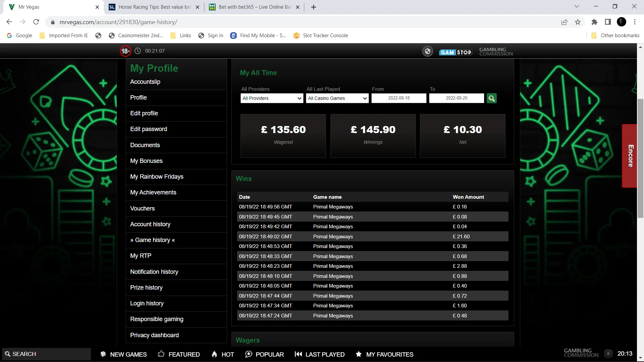Expand the All Providers dropdown
644x362 pixels.
pos(272,98)
